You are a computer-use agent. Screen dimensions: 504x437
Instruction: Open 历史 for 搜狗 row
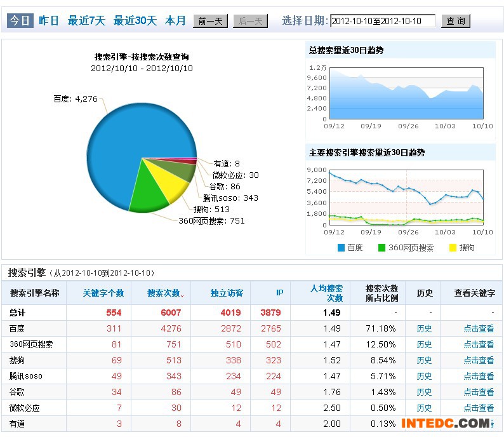424,360
